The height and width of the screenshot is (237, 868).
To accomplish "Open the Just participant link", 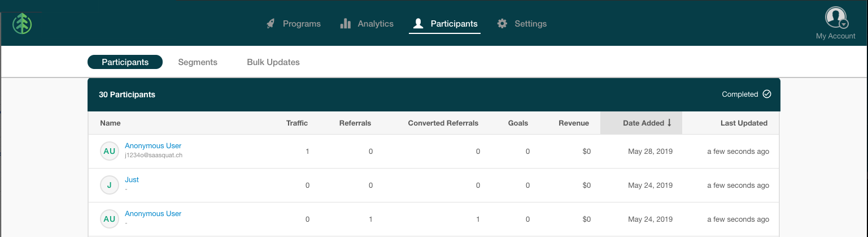I will [x=132, y=180].
